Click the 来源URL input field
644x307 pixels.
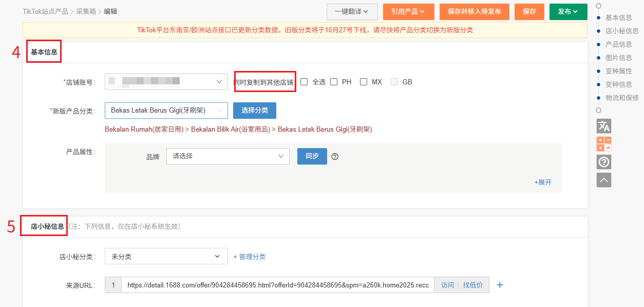(x=277, y=285)
